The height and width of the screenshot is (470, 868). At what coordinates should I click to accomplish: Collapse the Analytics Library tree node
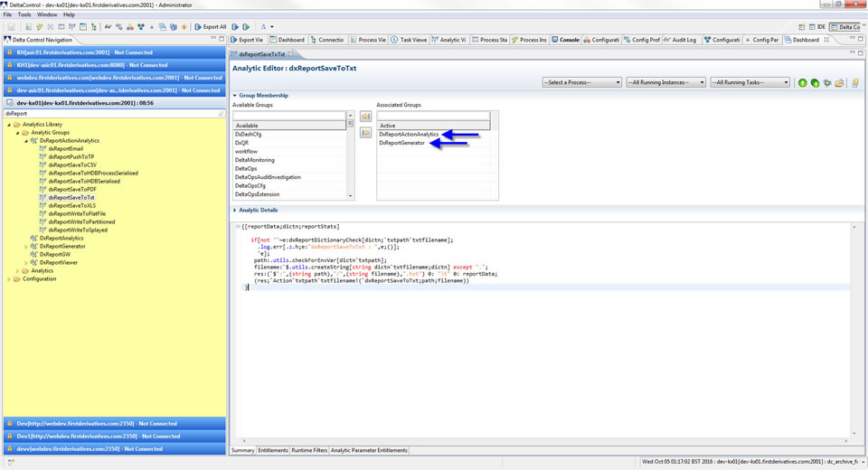(9, 125)
